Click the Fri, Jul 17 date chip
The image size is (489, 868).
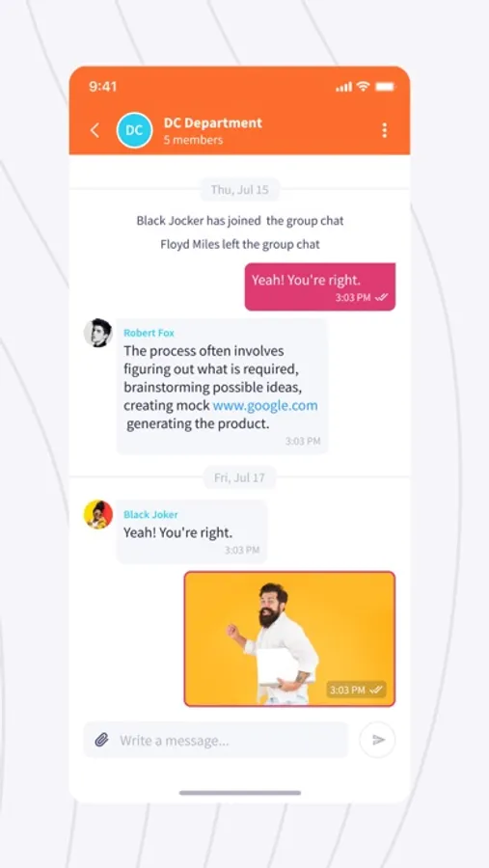pyautogui.click(x=240, y=477)
